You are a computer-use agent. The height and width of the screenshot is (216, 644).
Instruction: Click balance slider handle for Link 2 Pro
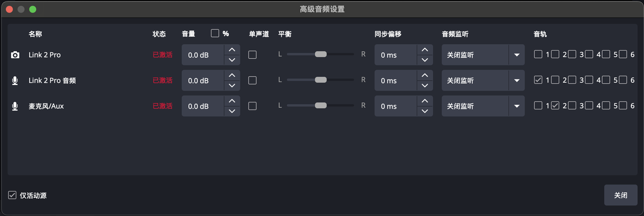coord(320,54)
